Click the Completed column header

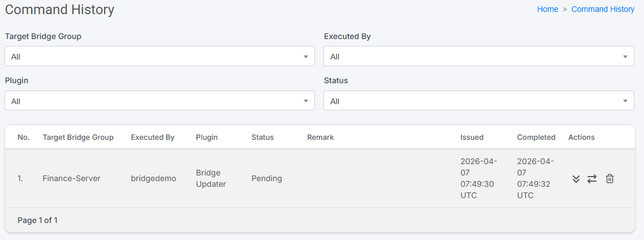536,138
